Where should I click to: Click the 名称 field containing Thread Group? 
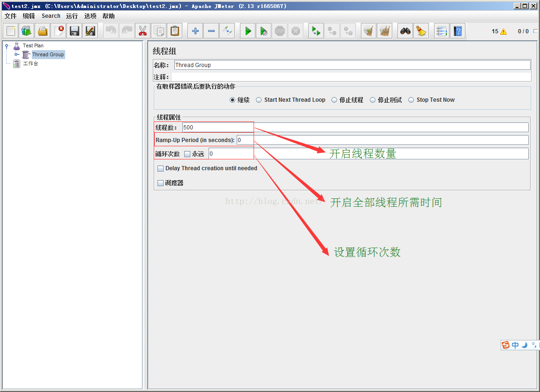pyautogui.click(x=352, y=65)
